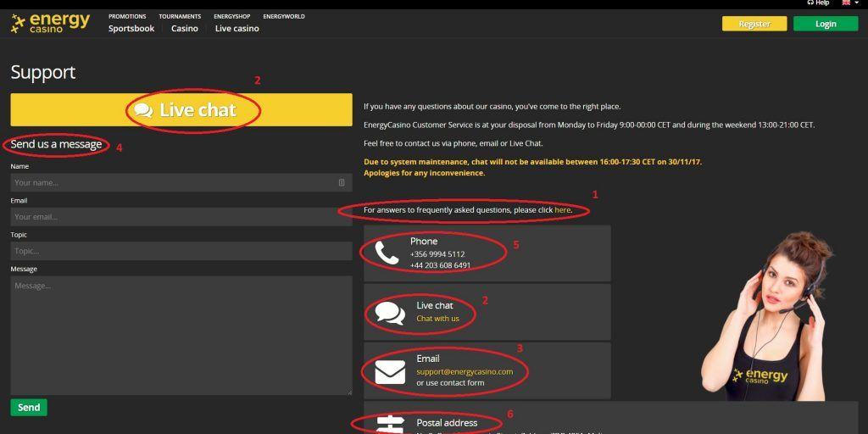Click the signpost Postal address icon
This screenshot has height=434, width=868.
(390, 425)
